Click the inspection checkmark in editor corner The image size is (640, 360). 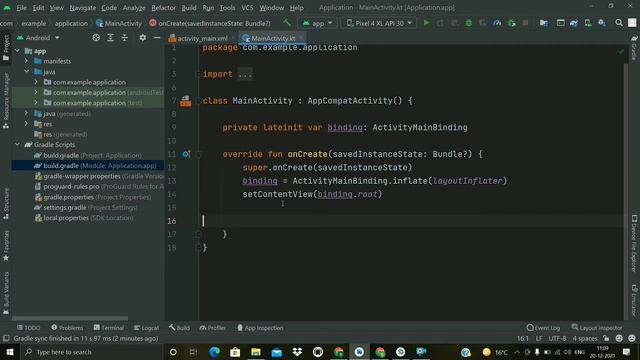[x=621, y=51]
